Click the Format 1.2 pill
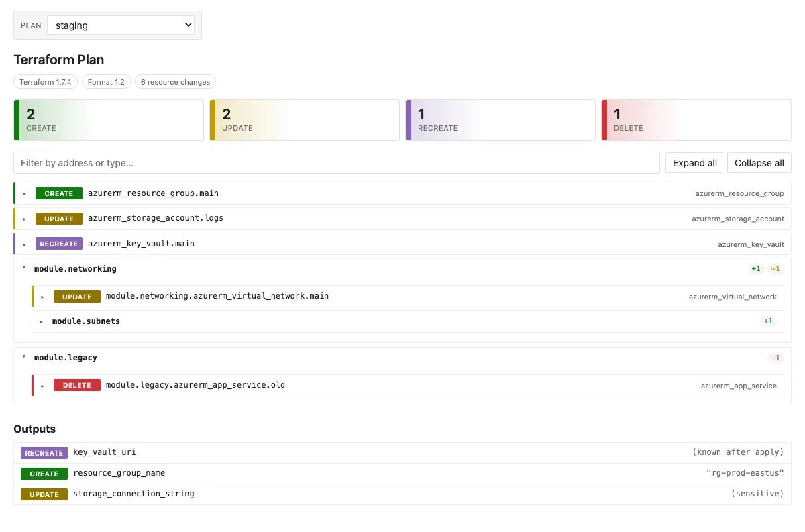805x532 pixels. click(x=106, y=82)
